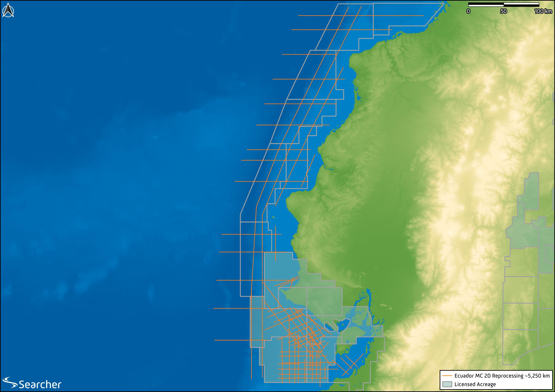The image size is (555, 392).
Task: Click the Licensed Acreage legend text
Action: pyautogui.click(x=475, y=384)
